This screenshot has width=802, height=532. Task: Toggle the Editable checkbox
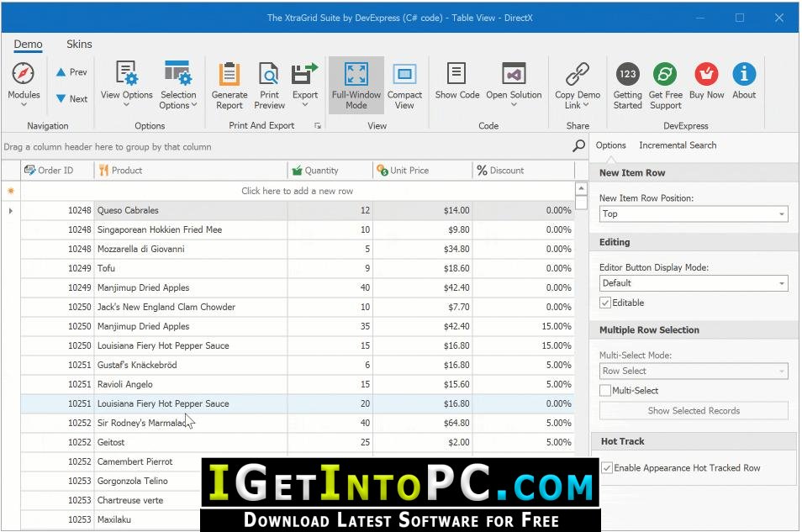click(x=605, y=303)
